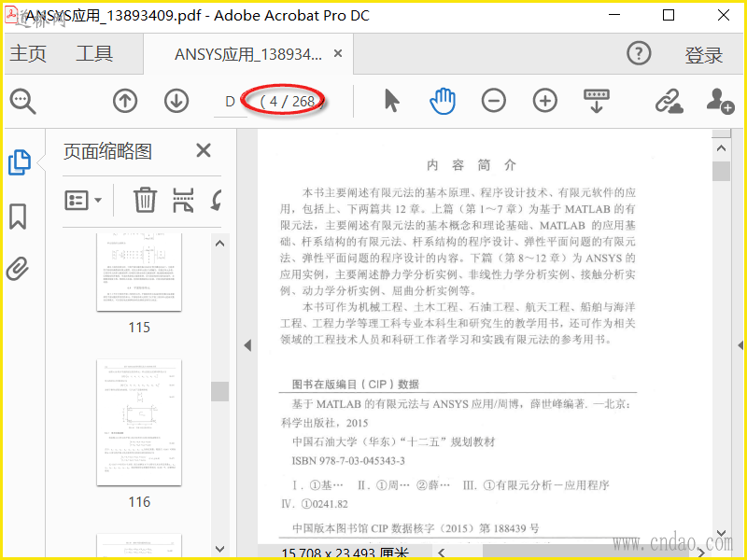Click the page number input field
747x560 pixels.
pyautogui.click(x=230, y=102)
